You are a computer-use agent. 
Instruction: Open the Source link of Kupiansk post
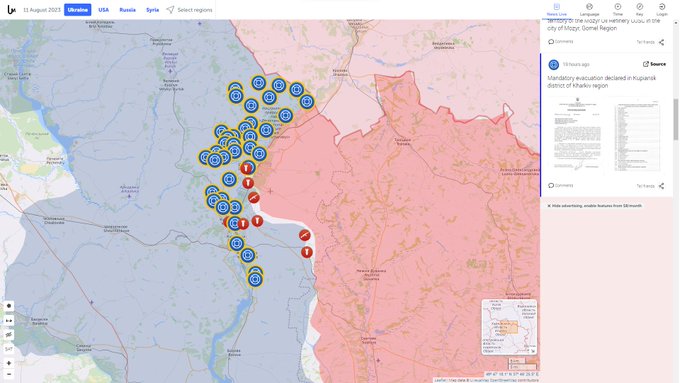click(x=654, y=64)
